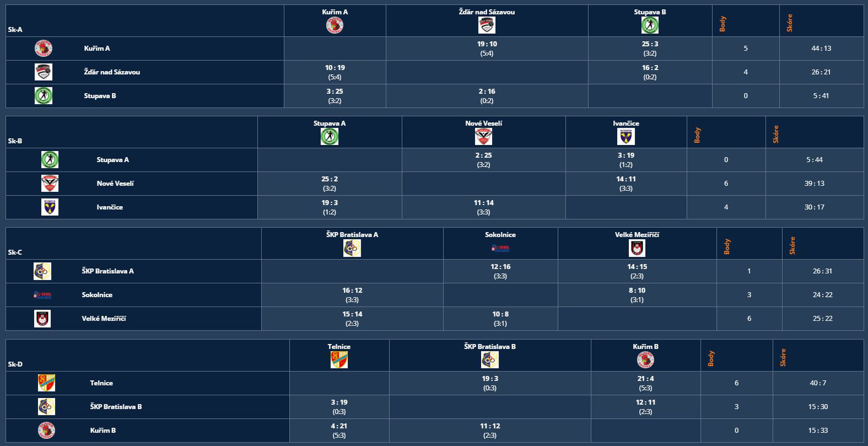Image resolution: width=868 pixels, height=446 pixels.
Task: Select the 14 : 11 result in the Nové Veselí row
Action: click(x=626, y=179)
